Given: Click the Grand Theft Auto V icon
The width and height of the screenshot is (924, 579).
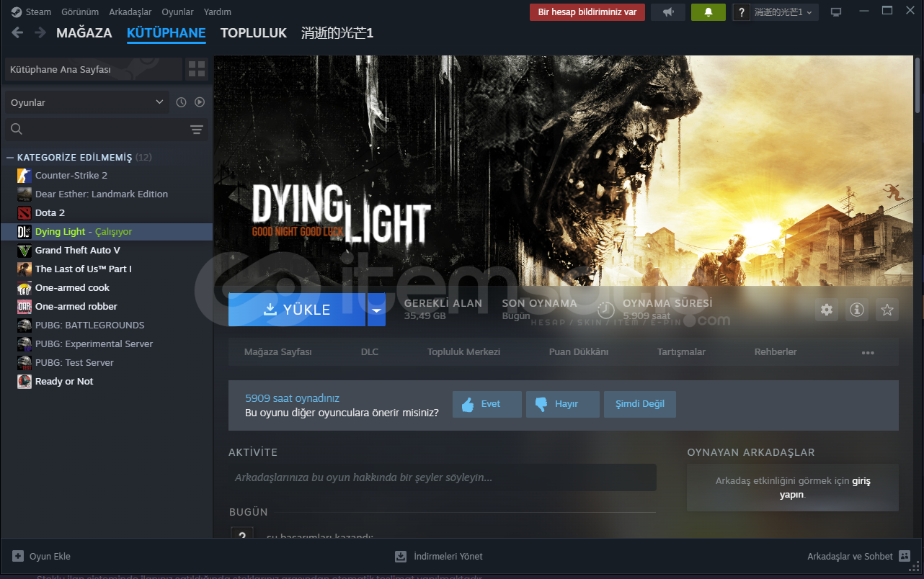Looking at the screenshot, I should (x=25, y=251).
